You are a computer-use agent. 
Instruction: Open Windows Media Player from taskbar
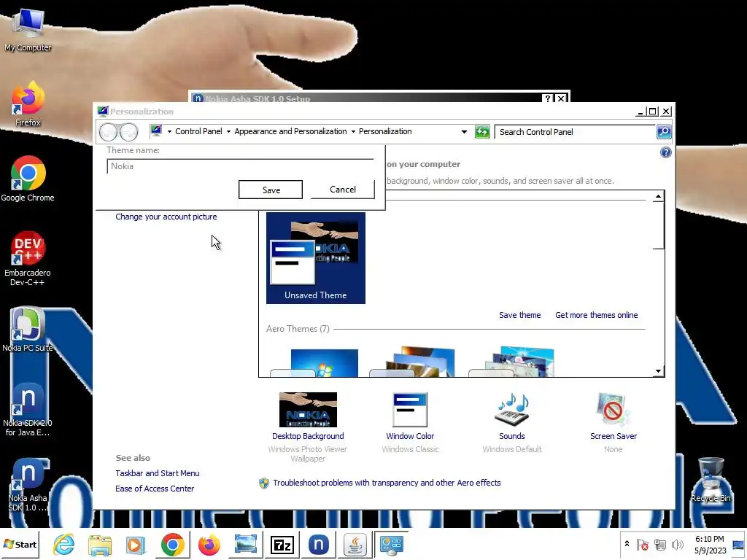136,544
